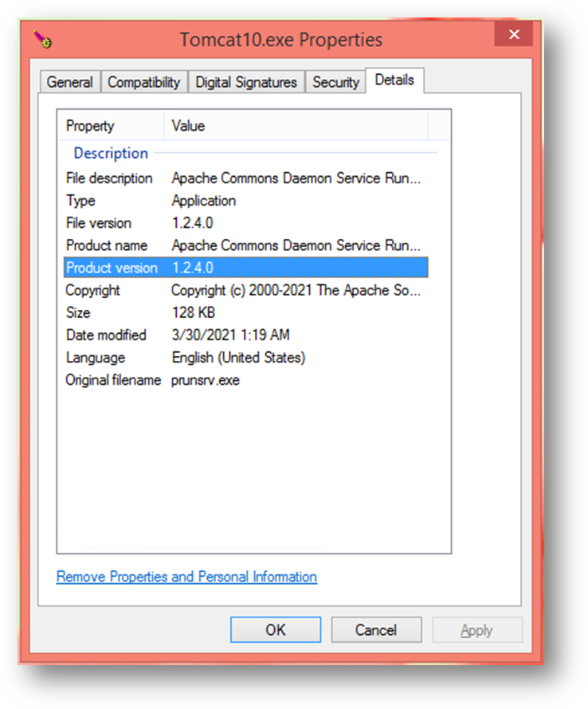Confirm with the OK button
Viewport: 588px width, 709px height.
click(x=276, y=630)
